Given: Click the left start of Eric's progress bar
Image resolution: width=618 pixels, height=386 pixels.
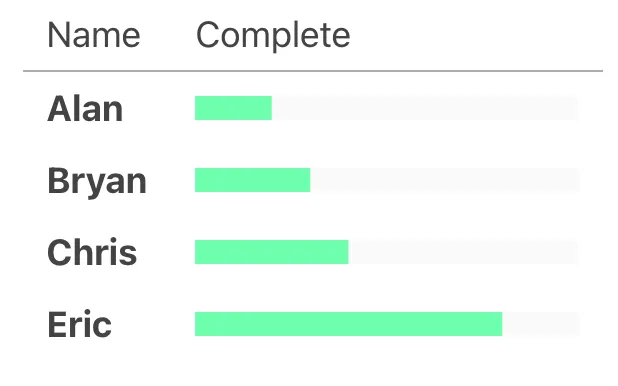Looking at the screenshot, I should click(197, 324).
